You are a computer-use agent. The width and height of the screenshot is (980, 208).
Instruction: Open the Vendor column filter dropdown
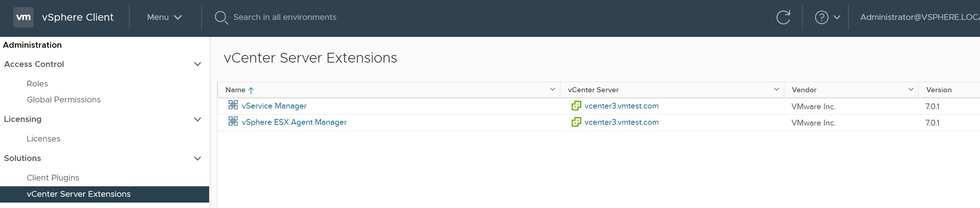[911, 89]
